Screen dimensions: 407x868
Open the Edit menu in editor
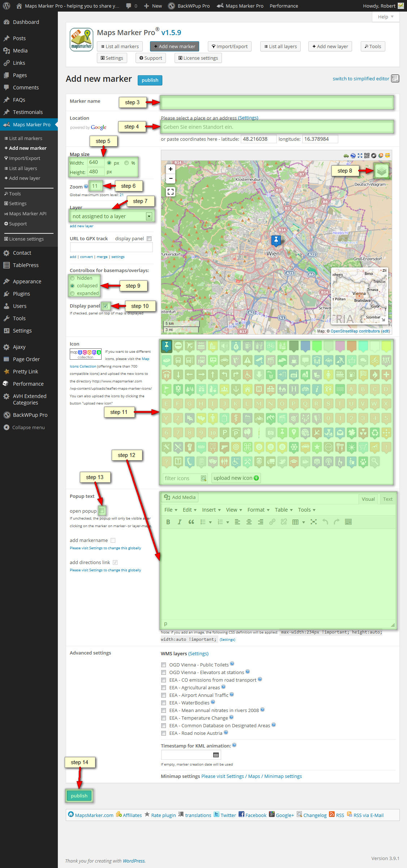click(x=190, y=510)
